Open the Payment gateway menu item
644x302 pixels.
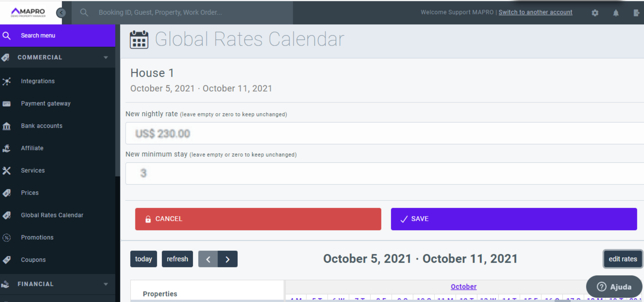pyautogui.click(x=46, y=103)
